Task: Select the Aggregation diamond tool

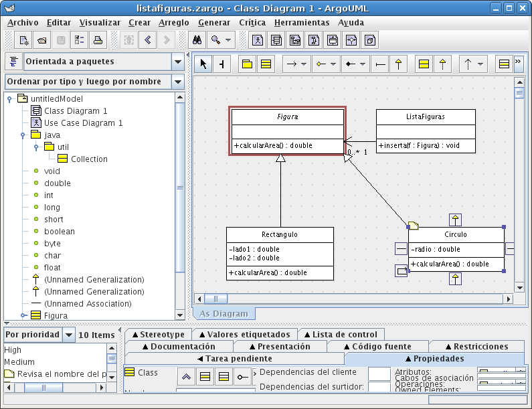Action: click(321, 64)
